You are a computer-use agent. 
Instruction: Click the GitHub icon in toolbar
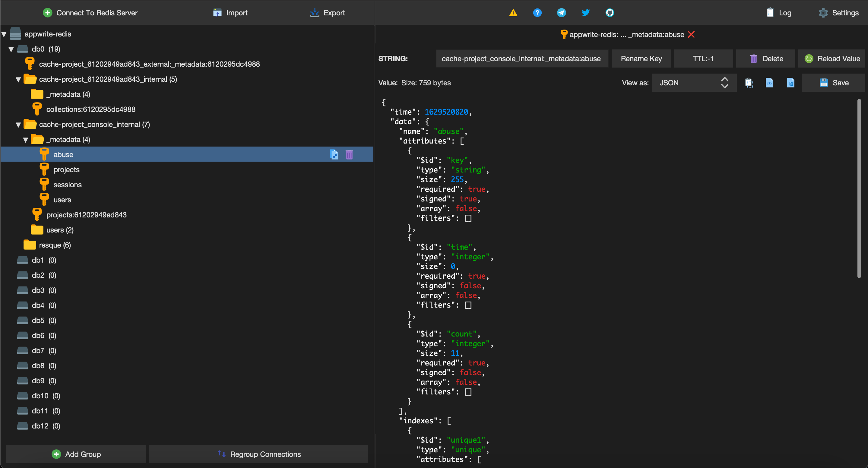[x=610, y=13]
